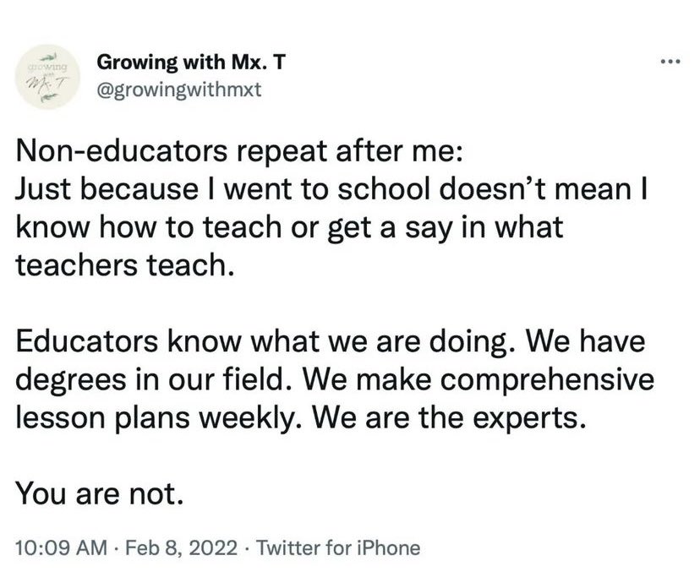Click the line starting 'Educators know what we'
The height and width of the screenshot is (588, 700).
[x=331, y=341]
